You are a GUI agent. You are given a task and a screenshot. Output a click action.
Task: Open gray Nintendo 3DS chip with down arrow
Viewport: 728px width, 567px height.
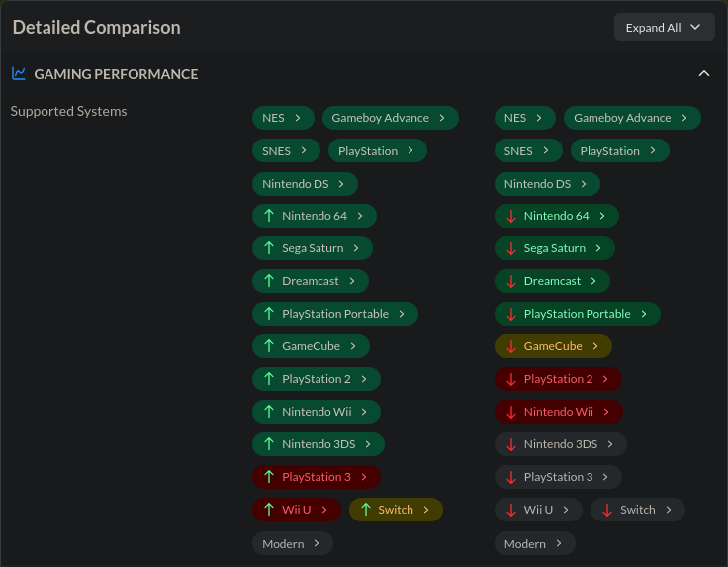[561, 444]
